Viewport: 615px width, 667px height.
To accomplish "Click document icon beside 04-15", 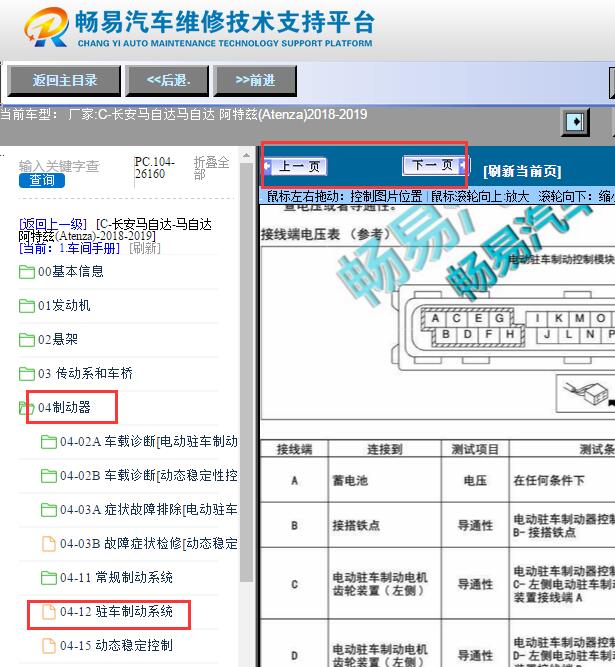I will click(49, 646).
